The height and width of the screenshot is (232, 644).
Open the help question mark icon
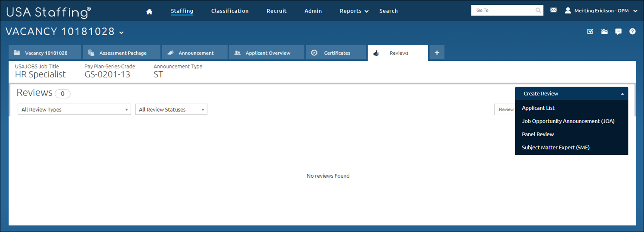[632, 31]
